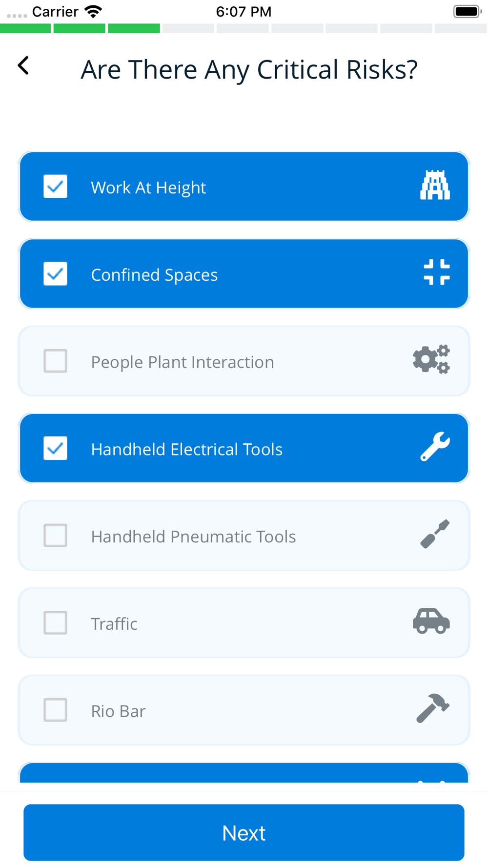Tap the Traffic risk label

[x=114, y=624]
